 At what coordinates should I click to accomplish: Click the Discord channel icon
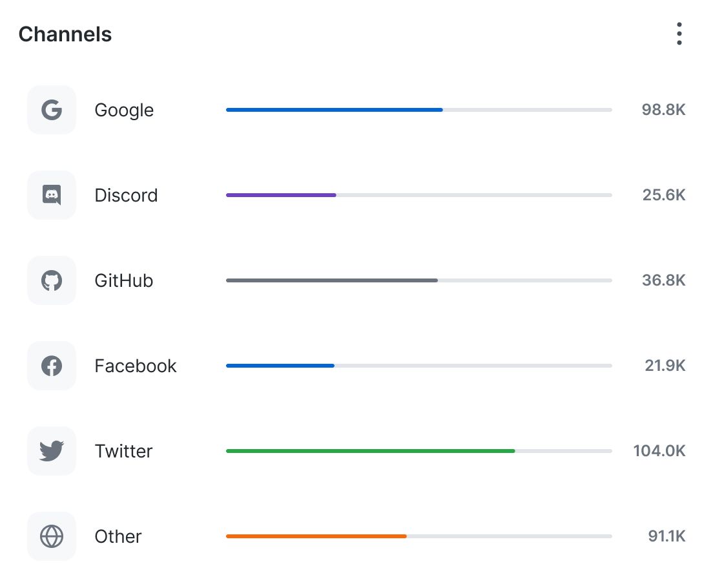click(52, 195)
